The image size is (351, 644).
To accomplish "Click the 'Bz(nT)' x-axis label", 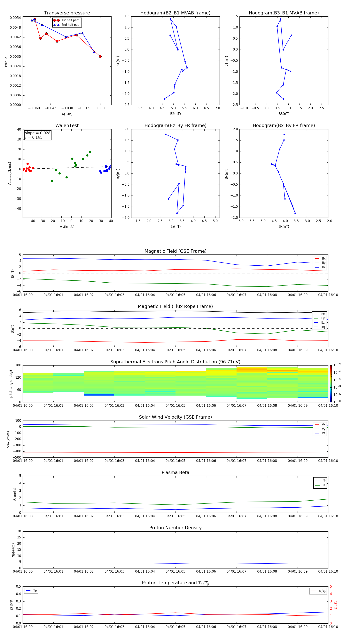I will [x=175, y=227].
